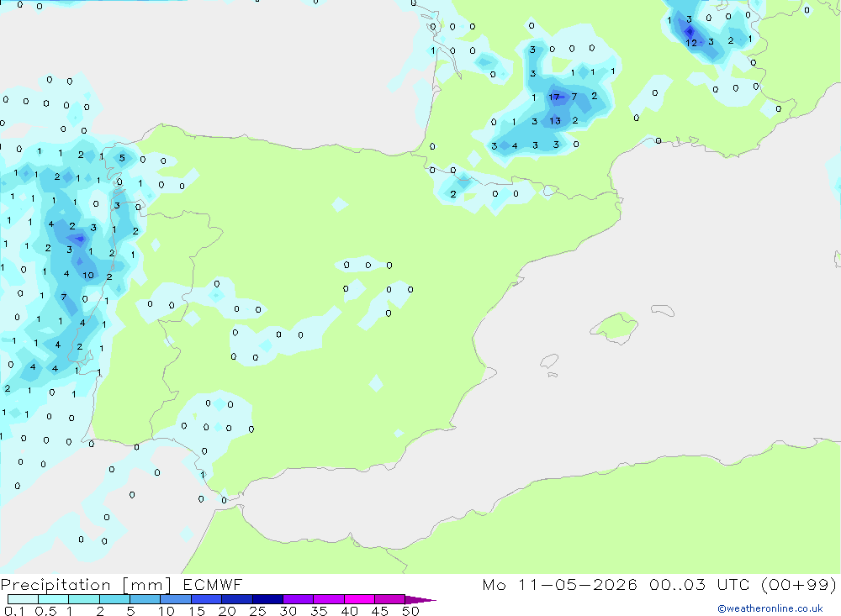Screen dimensions: 841x616
Task: Click the 'Mo 11-05-2026' date text
Action: point(559,584)
